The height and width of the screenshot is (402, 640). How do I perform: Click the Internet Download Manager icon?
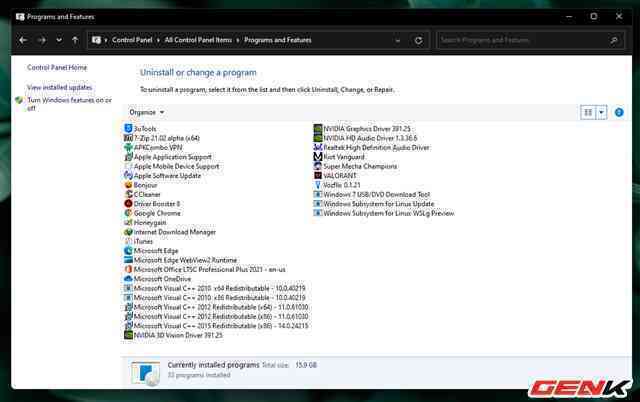pyautogui.click(x=128, y=232)
